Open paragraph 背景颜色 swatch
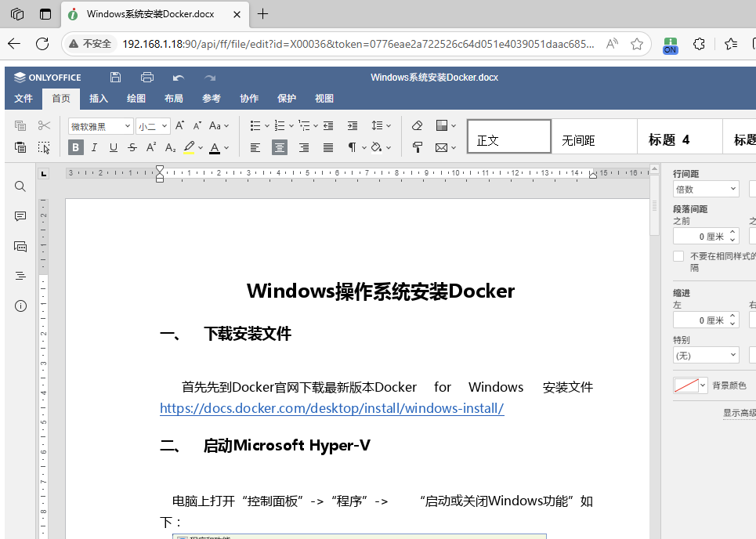The height and width of the screenshot is (539, 756). (690, 385)
